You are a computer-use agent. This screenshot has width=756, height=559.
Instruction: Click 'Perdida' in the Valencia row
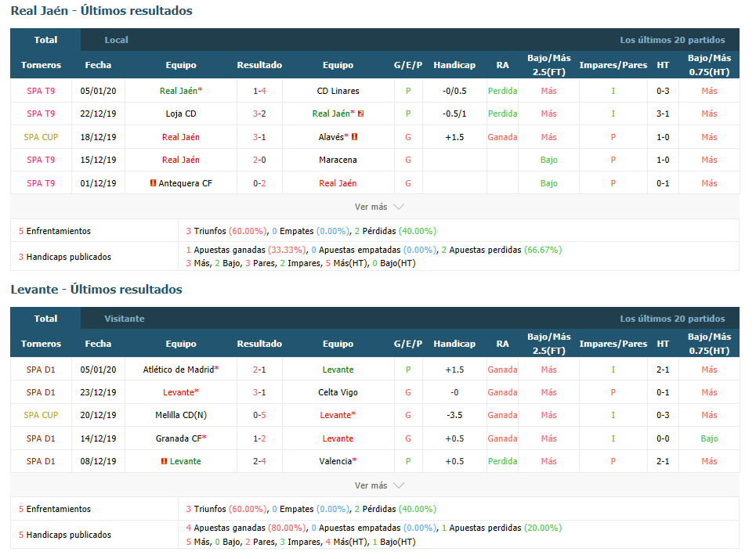click(502, 461)
